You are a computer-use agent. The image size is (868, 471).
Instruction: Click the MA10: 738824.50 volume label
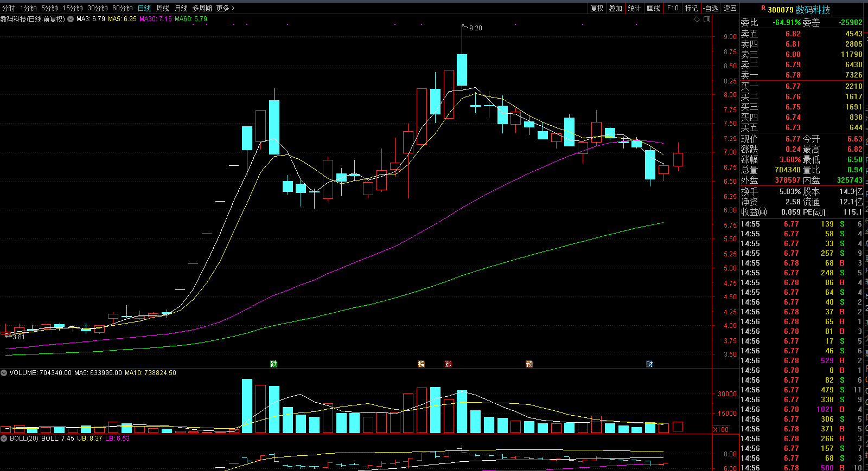click(150, 373)
